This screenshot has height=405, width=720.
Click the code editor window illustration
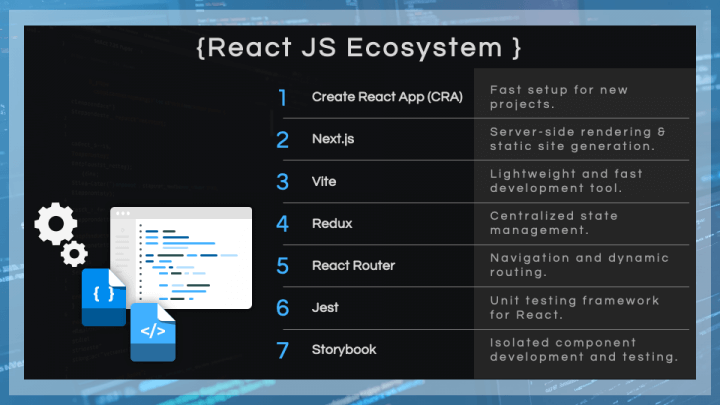[x=181, y=258]
